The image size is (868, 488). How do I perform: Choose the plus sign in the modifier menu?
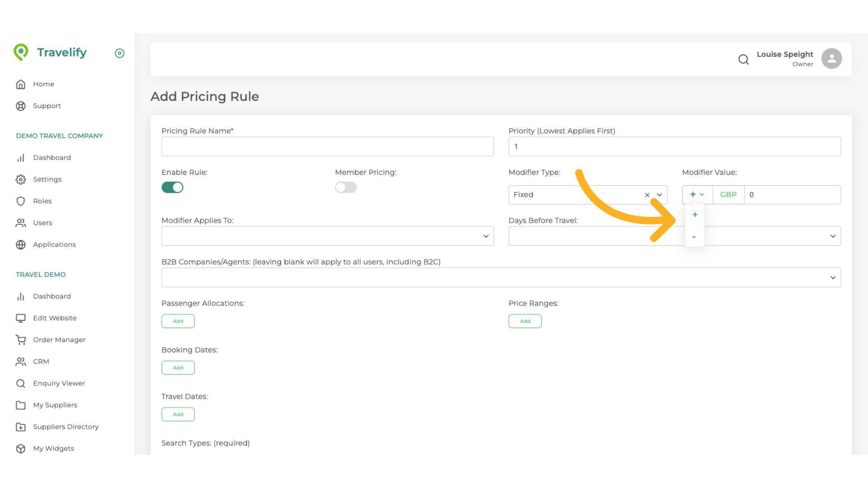[x=695, y=214]
